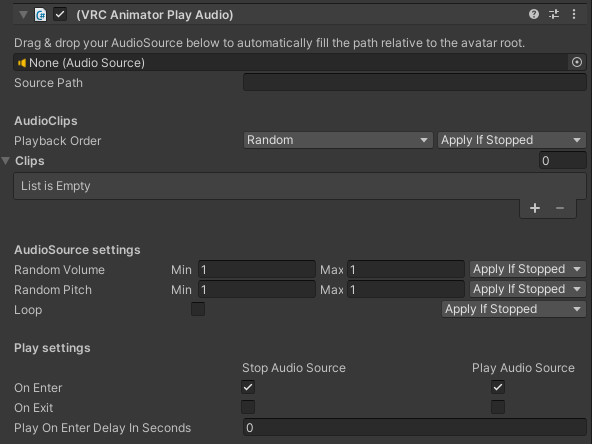Enable the Loop checkbox

tap(198, 309)
